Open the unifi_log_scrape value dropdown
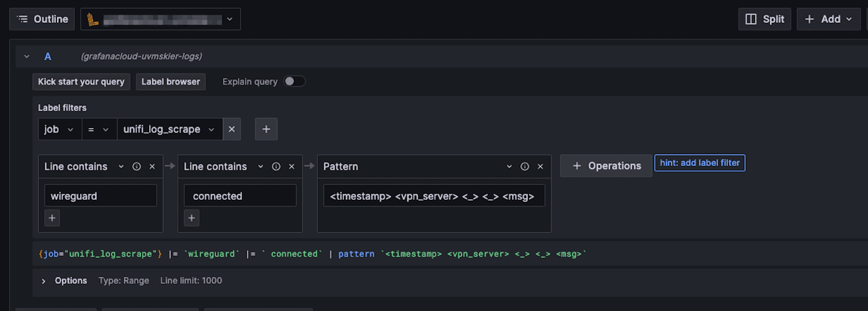This screenshot has height=311, width=868. coord(169,129)
